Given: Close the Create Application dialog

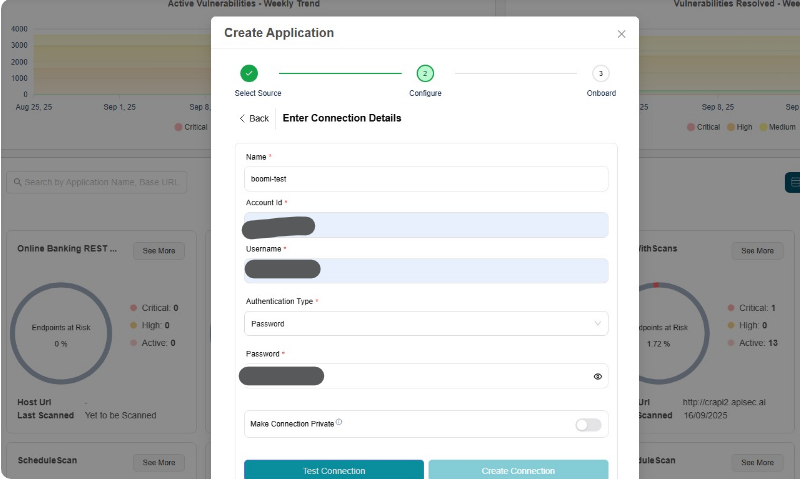Looking at the screenshot, I should [x=621, y=34].
